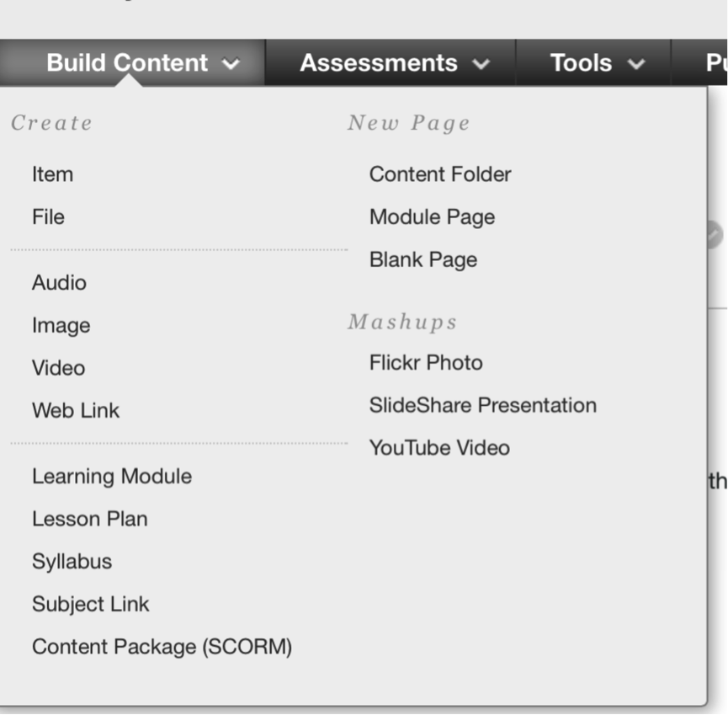Pick the Video menu entry
The width and height of the screenshot is (728, 715).
tap(58, 368)
